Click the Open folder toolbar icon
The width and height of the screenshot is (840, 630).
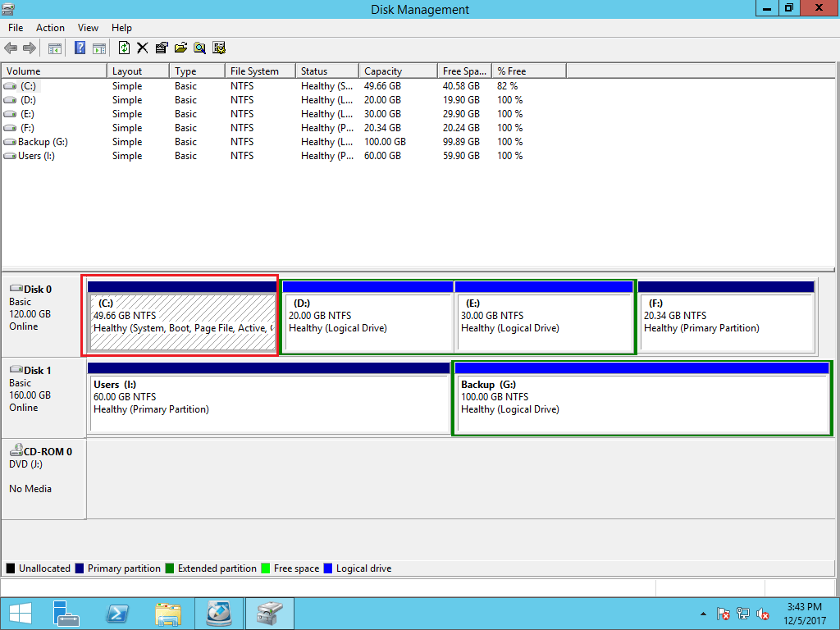[181, 48]
